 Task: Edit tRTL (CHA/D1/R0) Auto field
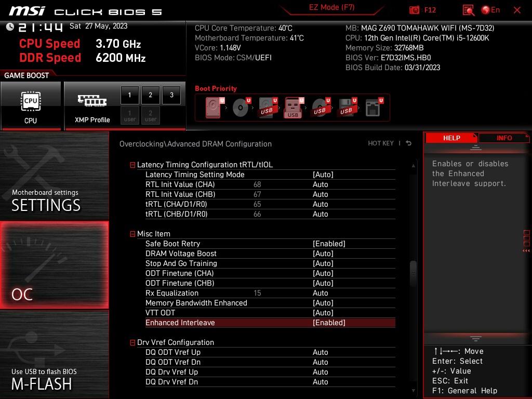point(320,204)
